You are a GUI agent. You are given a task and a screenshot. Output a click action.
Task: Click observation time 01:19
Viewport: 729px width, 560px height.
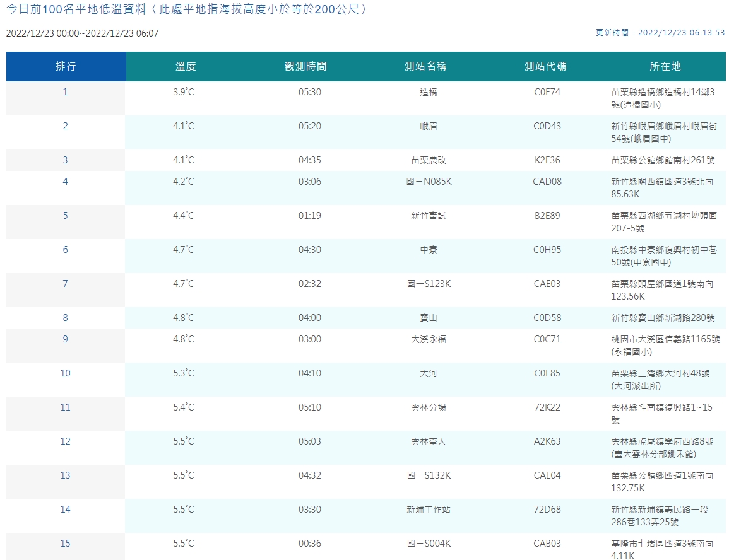(x=310, y=216)
